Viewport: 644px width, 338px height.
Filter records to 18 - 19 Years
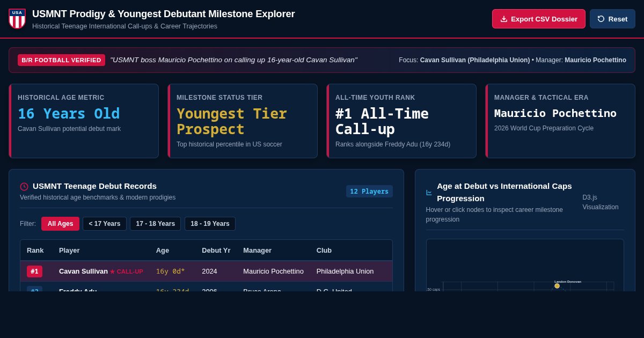(x=210, y=224)
